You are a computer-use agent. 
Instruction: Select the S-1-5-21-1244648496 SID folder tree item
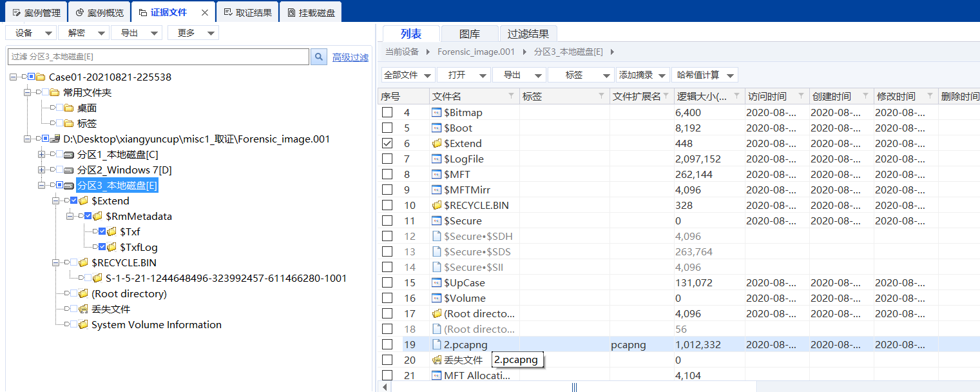226,278
